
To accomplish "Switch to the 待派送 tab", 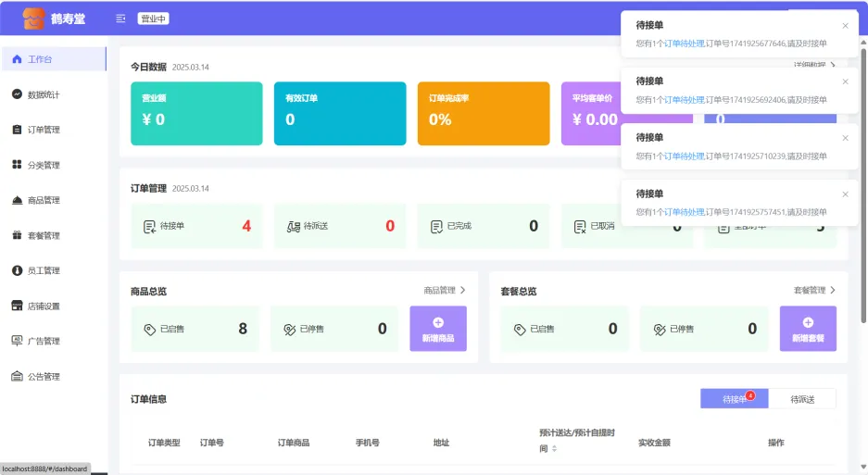I will (x=802, y=399).
